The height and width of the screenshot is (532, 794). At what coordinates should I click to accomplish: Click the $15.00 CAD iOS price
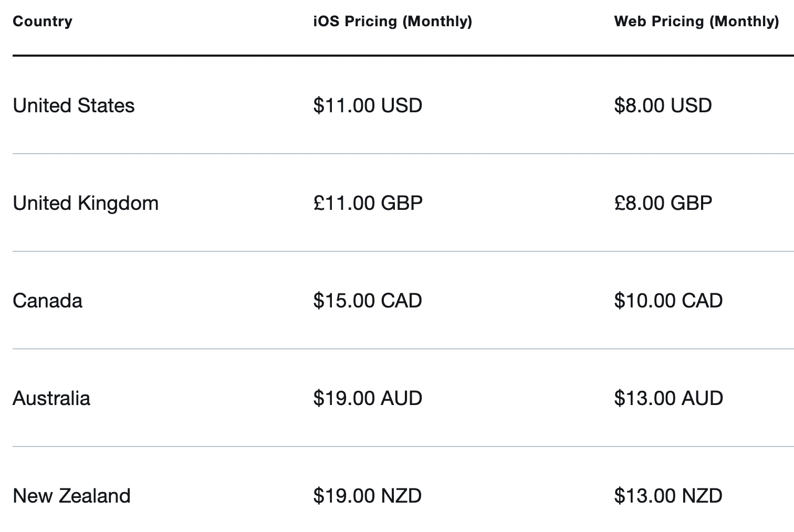pos(368,301)
